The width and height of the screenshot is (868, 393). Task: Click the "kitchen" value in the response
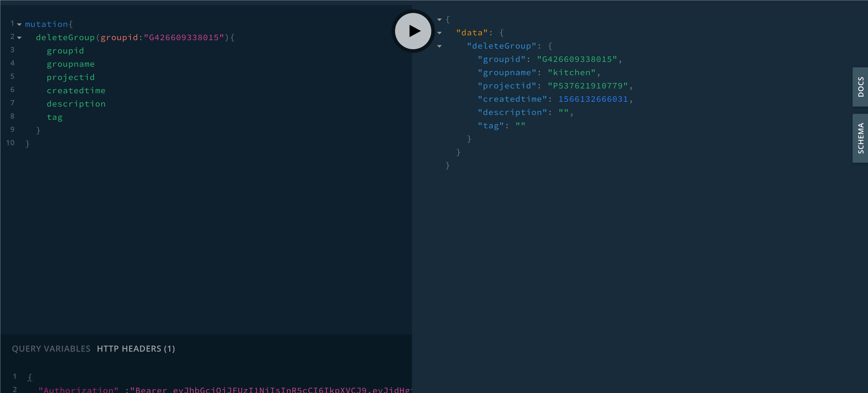(572, 72)
